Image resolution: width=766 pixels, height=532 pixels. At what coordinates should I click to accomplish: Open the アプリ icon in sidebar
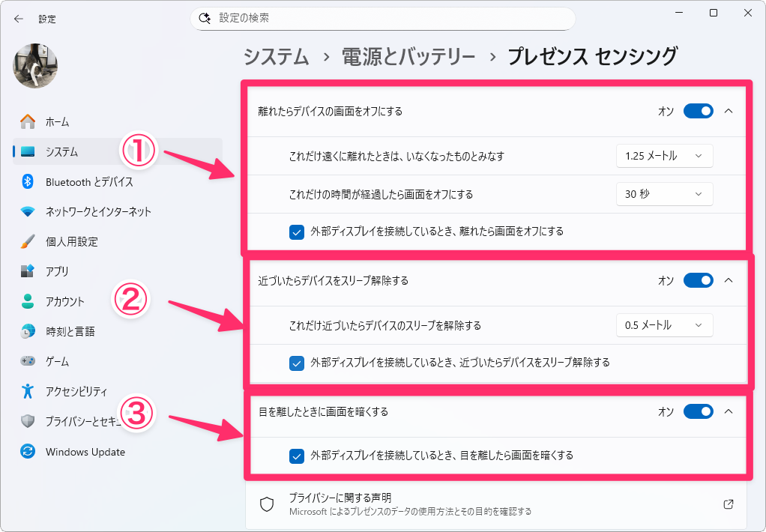[x=28, y=271]
